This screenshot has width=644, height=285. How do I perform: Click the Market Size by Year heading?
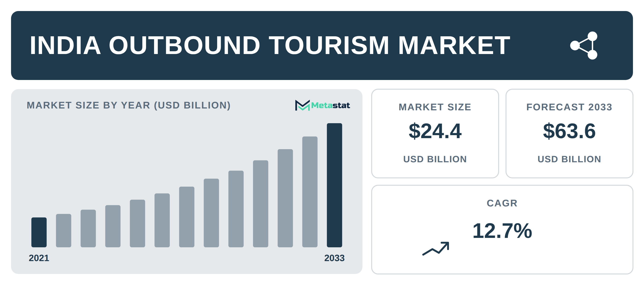coord(129,105)
